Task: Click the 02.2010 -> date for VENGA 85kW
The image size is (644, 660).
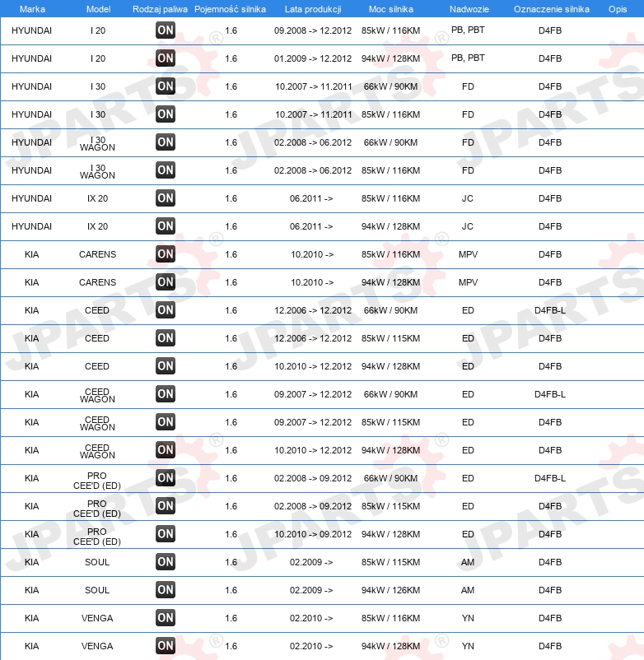Action: pos(311,618)
